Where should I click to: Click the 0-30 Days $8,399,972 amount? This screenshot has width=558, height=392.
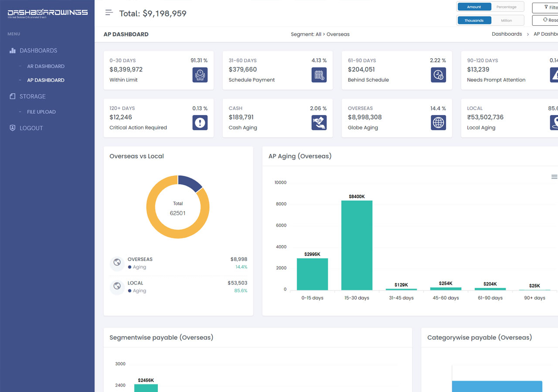point(126,69)
